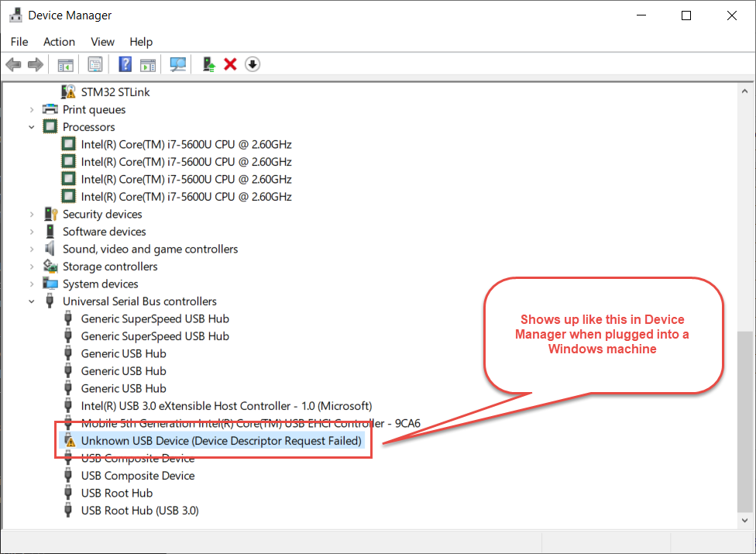This screenshot has height=554, width=756.
Task: Select USB Root Hub (USB 3.0)
Action: tap(139, 511)
